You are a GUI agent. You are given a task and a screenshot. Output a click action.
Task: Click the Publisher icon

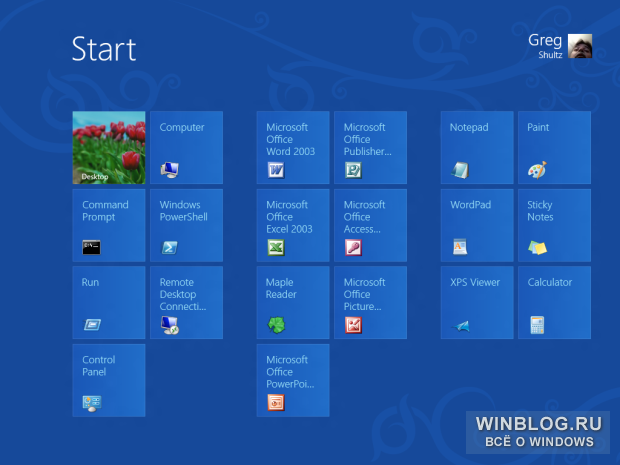click(x=353, y=170)
